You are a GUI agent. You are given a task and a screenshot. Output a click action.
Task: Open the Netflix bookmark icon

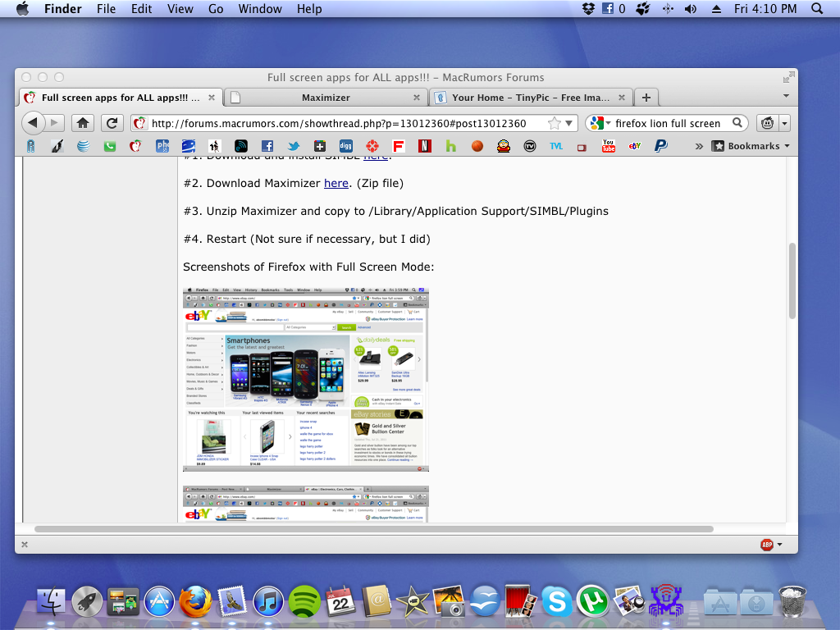[424, 146]
